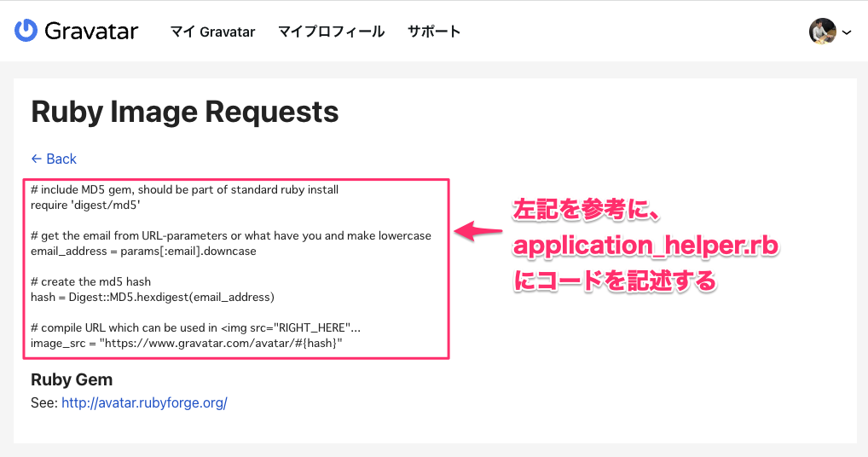Viewport: 868px width, 457px height.
Task: Click the email_address = params[:email].downcase line
Action: [x=143, y=252]
